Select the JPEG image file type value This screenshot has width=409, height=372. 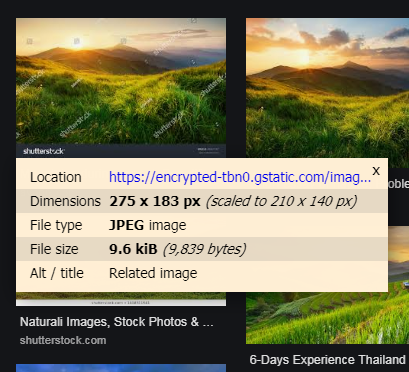pos(148,225)
